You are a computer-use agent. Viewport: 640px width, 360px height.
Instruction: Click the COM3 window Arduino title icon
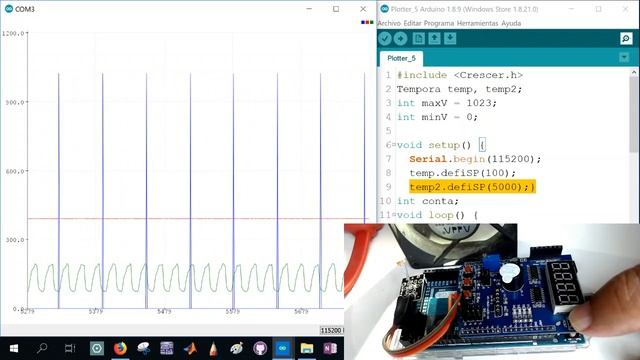9,9
